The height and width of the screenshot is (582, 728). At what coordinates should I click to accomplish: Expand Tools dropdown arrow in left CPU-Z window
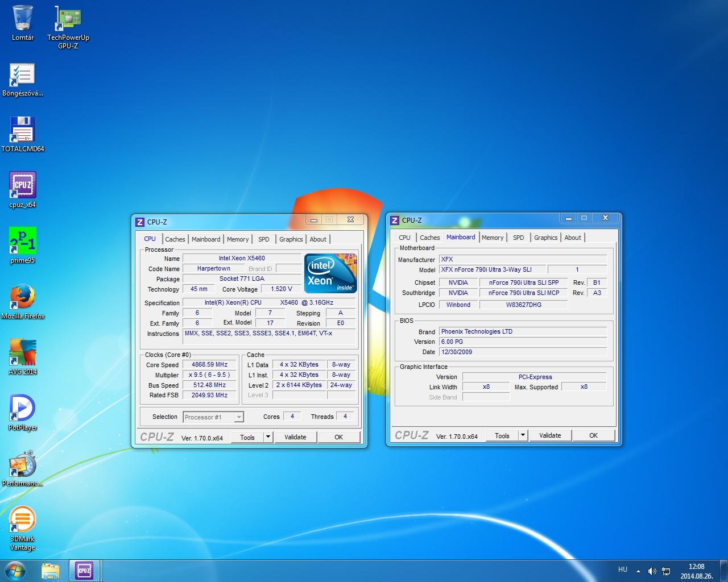[268, 437]
